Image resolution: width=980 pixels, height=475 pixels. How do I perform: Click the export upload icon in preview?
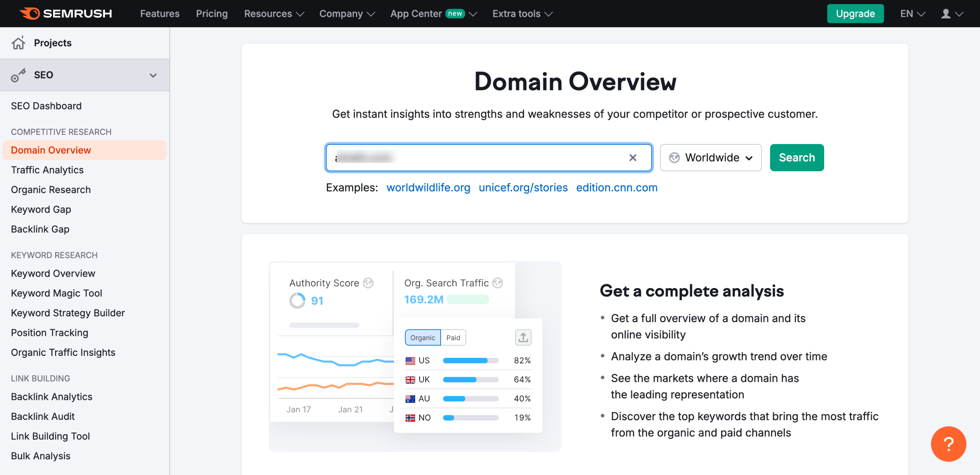coord(523,337)
